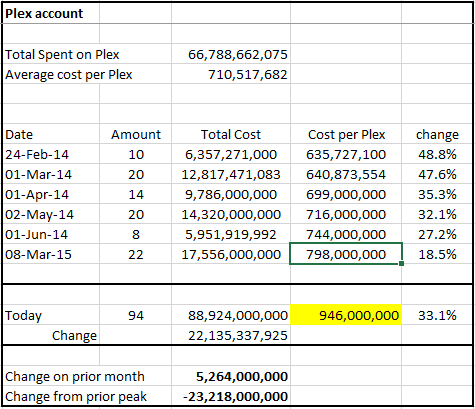Click the active cell 798,000,000
This screenshot has height=409, width=475.
coord(346,254)
